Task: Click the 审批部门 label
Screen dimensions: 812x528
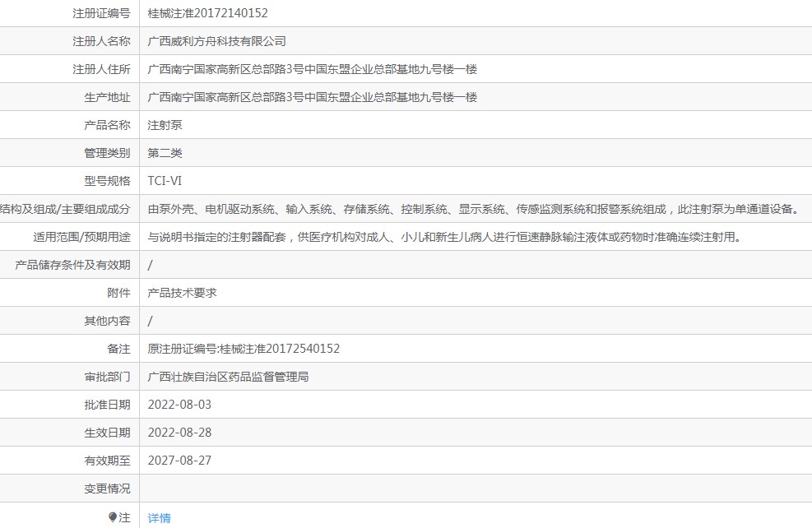Action: (107, 377)
